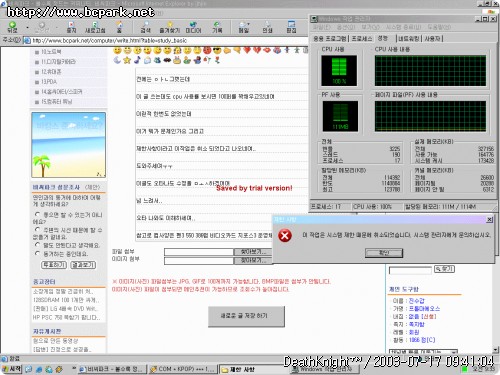Click the Search (찾기) button beside the search box
The height and width of the screenshot is (375, 500).
(x=444, y=269)
